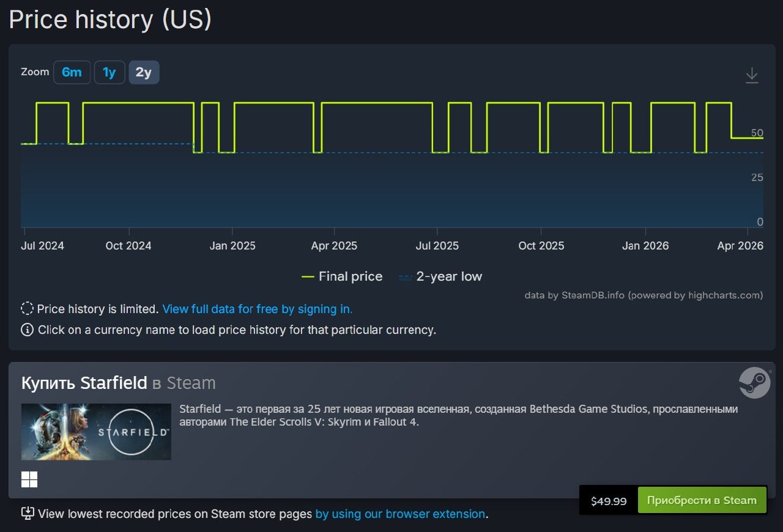Image resolution: width=783 pixels, height=532 pixels.
Task: Click the Windows platform icon
Action: tap(29, 479)
